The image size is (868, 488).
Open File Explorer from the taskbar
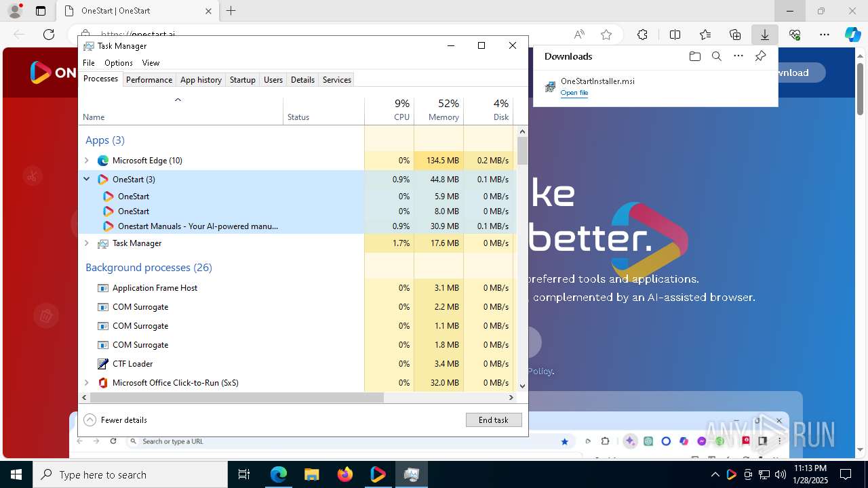[x=311, y=474]
